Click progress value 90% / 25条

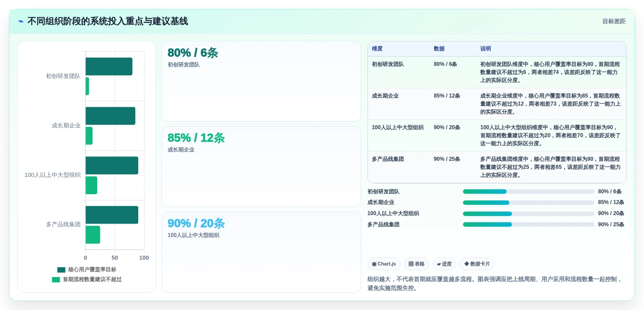tap(611, 224)
